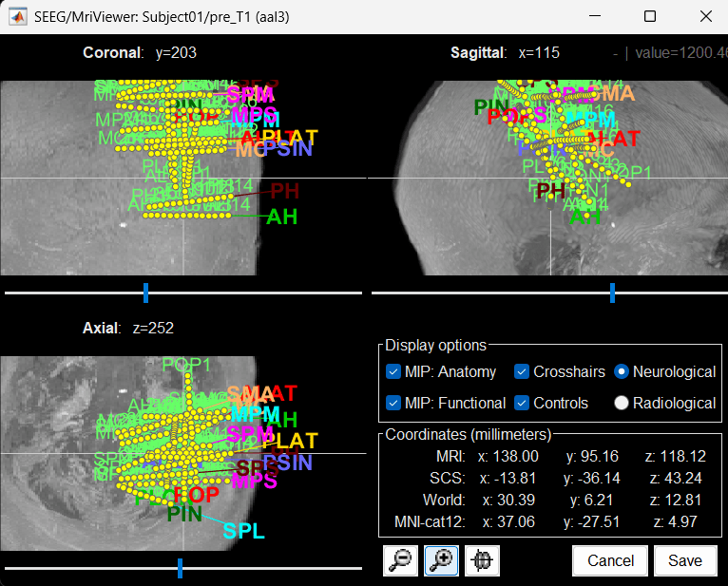Click the sagittal slice slider handle
Image resolution: width=728 pixels, height=586 pixels.
(x=612, y=293)
